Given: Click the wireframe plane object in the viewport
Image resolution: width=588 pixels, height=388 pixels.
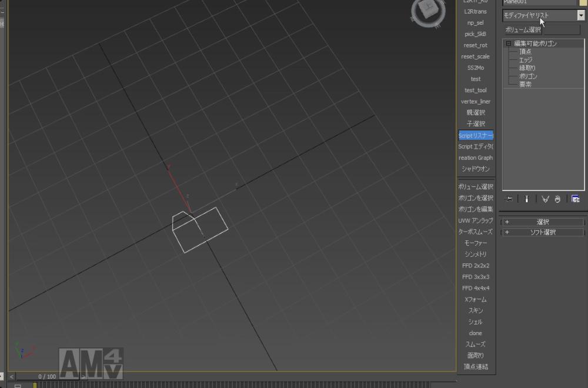Looking at the screenshot, I should click(x=200, y=230).
